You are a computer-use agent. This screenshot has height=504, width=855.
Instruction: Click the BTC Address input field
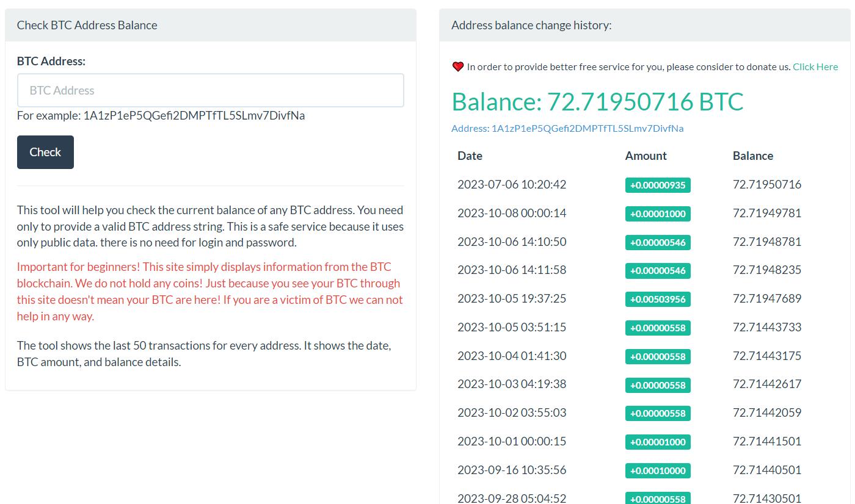211,90
